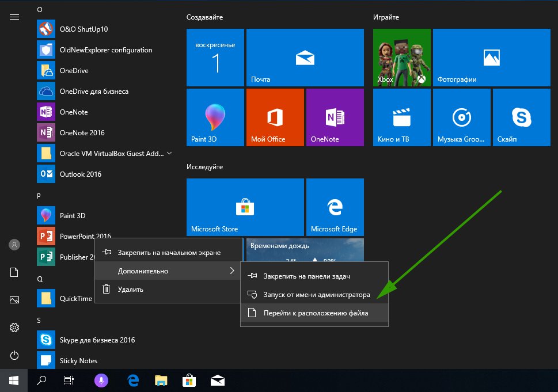Screen dimensions: 558x392
Task: Click the Исследуйте group heading
Action: click(204, 167)
